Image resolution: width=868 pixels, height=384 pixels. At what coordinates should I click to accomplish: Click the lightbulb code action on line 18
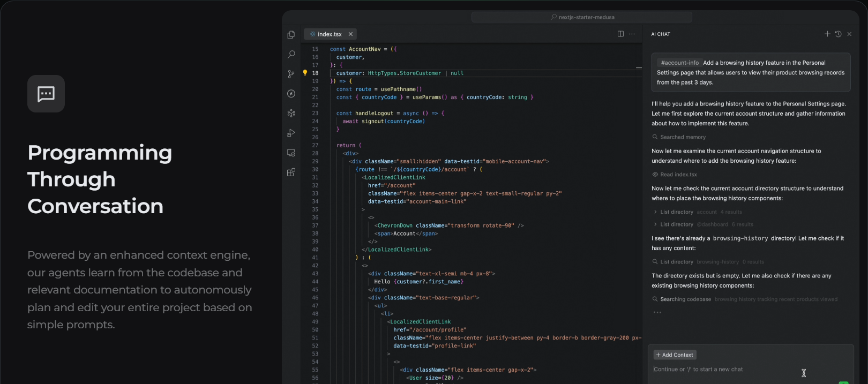pyautogui.click(x=305, y=73)
